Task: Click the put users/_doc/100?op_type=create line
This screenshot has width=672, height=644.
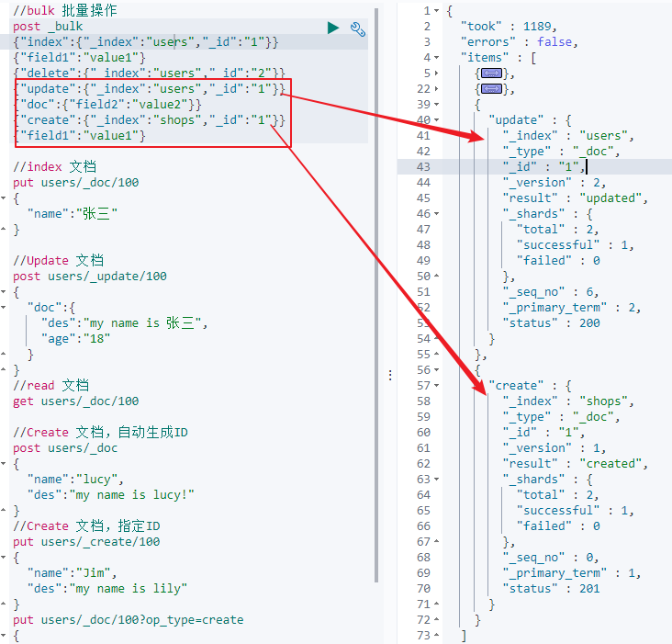Action: pos(129,620)
